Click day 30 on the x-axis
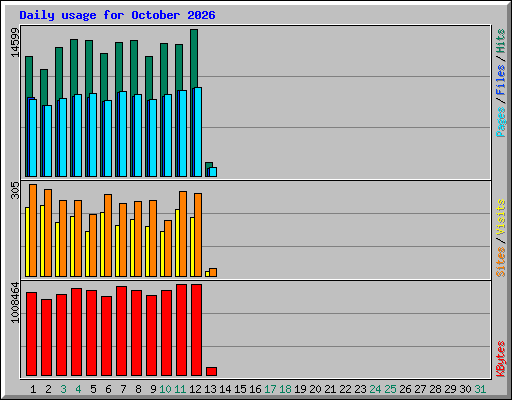Viewport: 512px width, 400px height. tap(465, 389)
